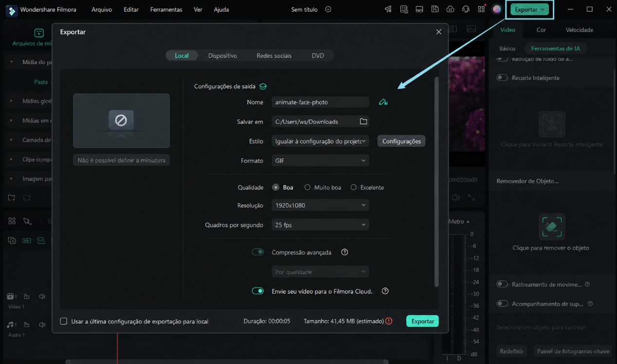Select Muito boa quality option
The width and height of the screenshot is (617, 364).
click(x=307, y=187)
